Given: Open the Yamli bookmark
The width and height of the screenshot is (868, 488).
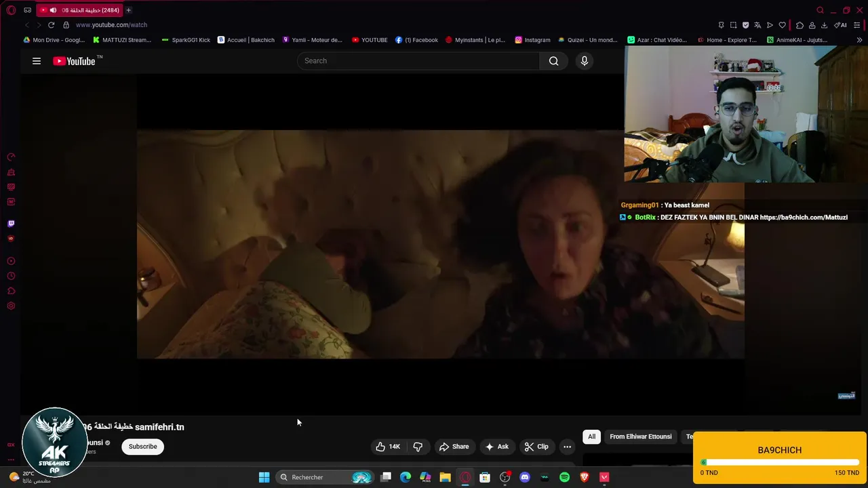Looking at the screenshot, I should [x=312, y=40].
